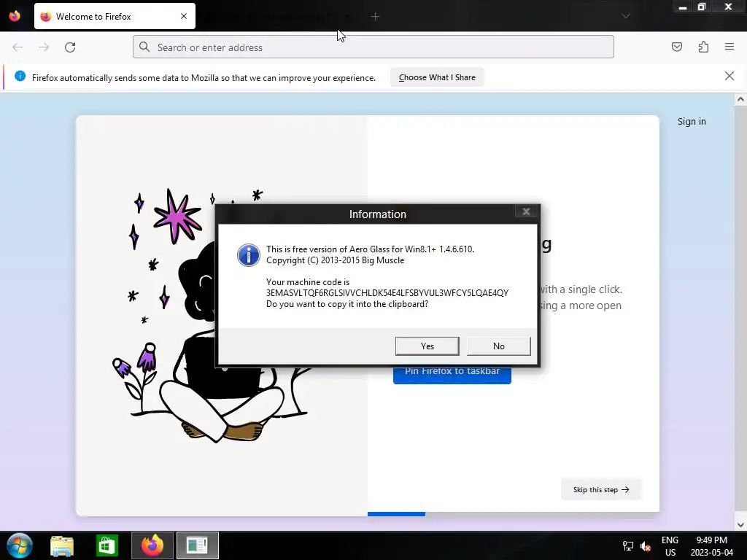Click the Choose What I Share button
The height and width of the screenshot is (560, 747).
point(437,77)
